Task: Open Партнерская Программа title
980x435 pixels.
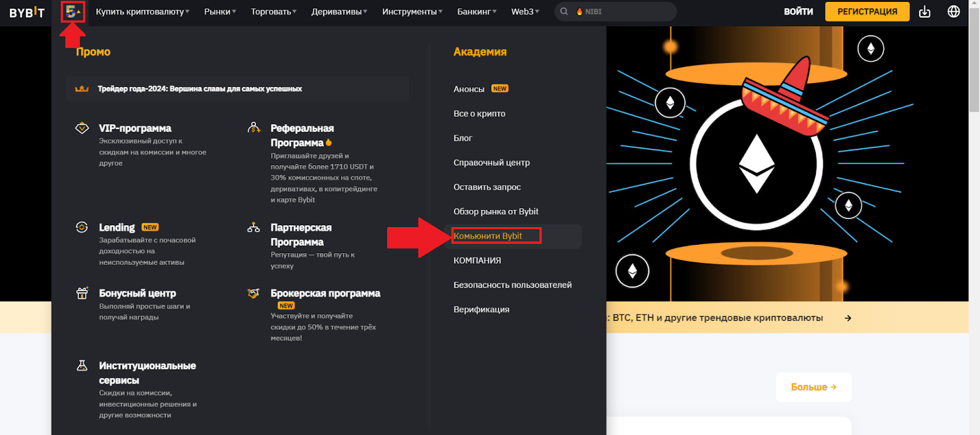Action: pyautogui.click(x=301, y=235)
